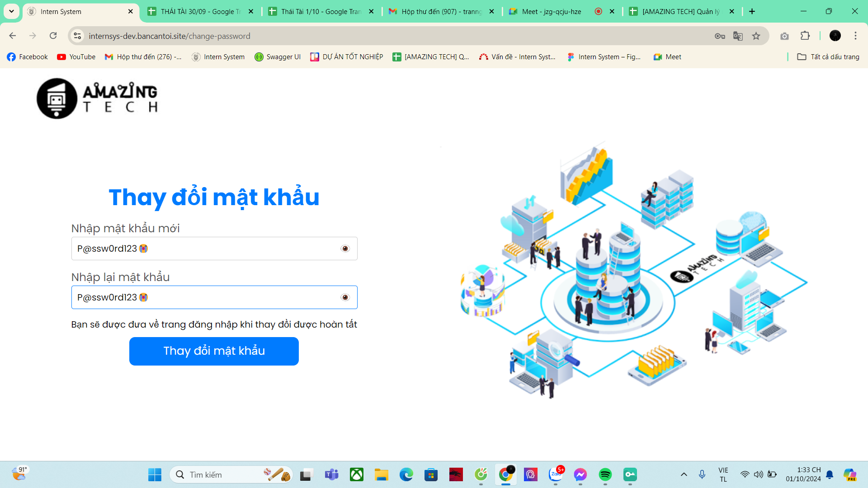This screenshot has height=488, width=868.
Task: Reload the current page
Action: pyautogui.click(x=53, y=36)
